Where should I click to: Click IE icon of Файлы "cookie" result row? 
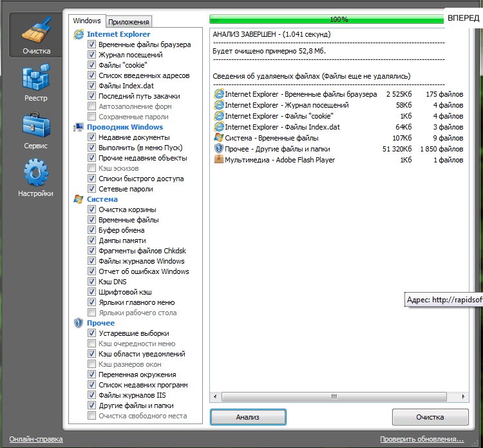coord(219,116)
